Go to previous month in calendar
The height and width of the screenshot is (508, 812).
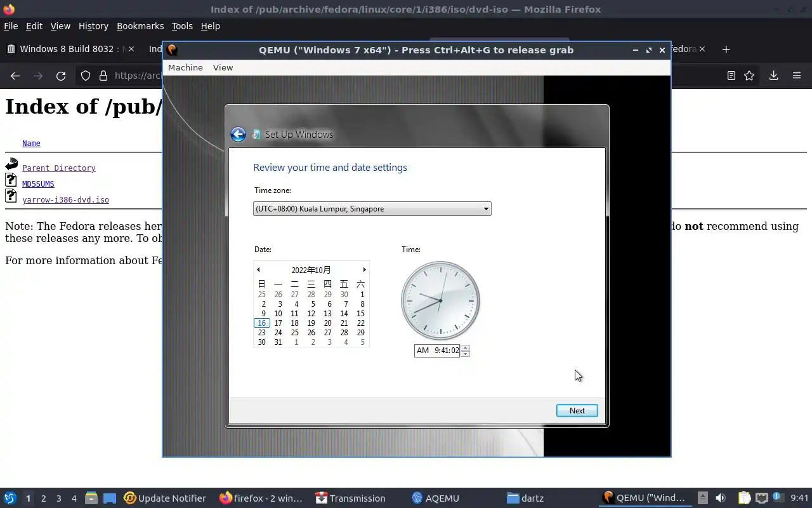pyautogui.click(x=258, y=270)
